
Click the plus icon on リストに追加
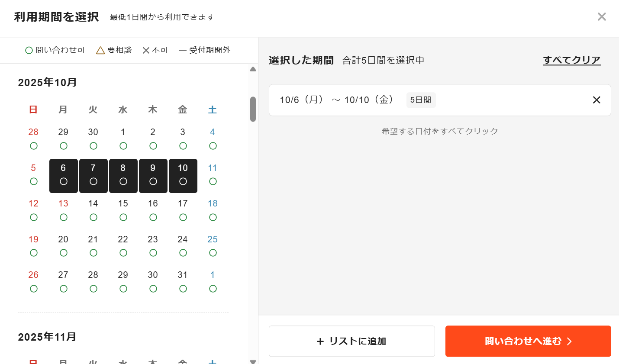pyautogui.click(x=320, y=341)
